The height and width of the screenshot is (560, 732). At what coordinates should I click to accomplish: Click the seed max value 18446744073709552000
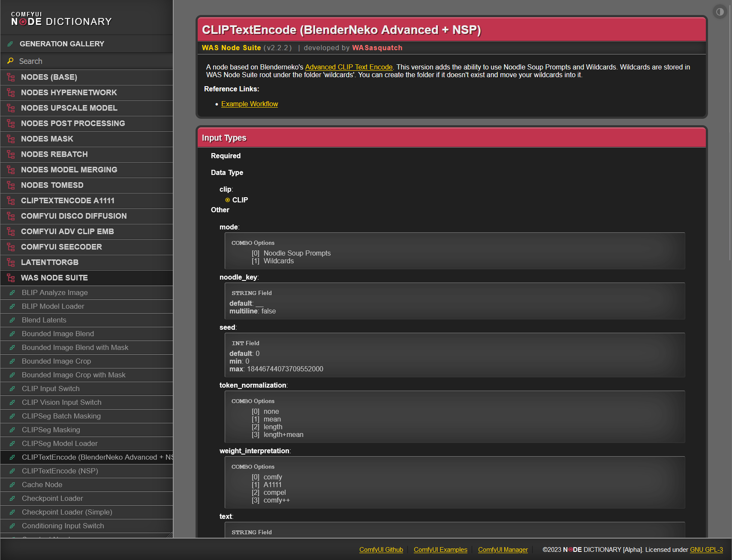(285, 369)
